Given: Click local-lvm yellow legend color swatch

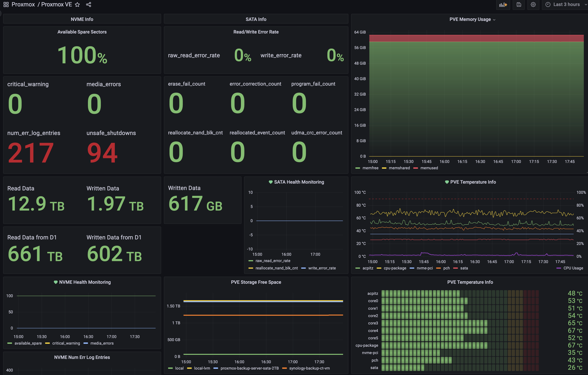Looking at the screenshot, I should point(189,368).
